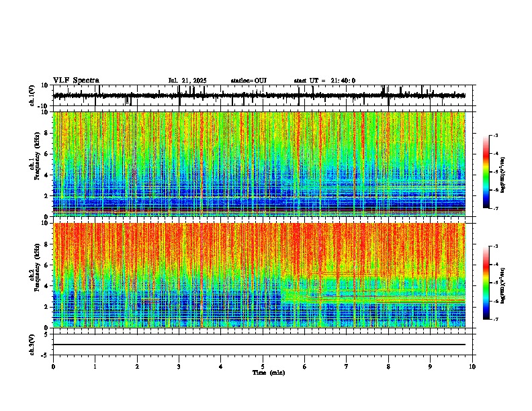Click time axis tick label "7"
This screenshot has width=532, height=411.
click(x=347, y=367)
